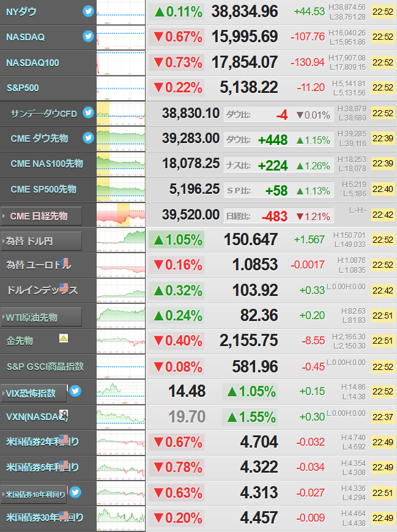Open the NASDAQ100 index link
397x532 pixels.
click(32, 63)
